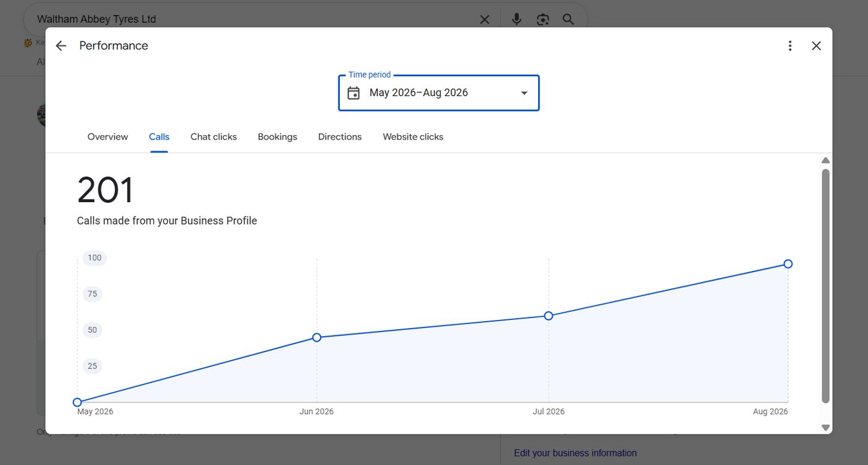Click the 201 calls total
Image resolution: width=868 pixels, height=465 pixels.
(x=105, y=190)
